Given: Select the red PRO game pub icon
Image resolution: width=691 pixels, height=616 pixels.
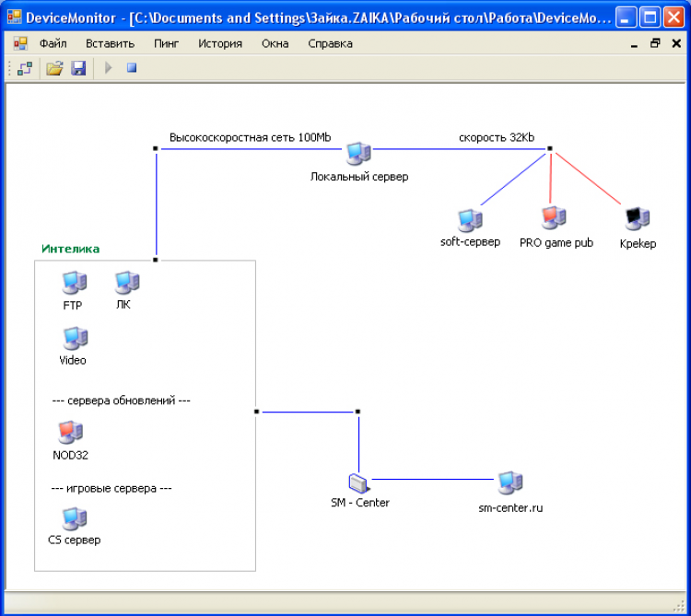Looking at the screenshot, I should (x=554, y=217).
